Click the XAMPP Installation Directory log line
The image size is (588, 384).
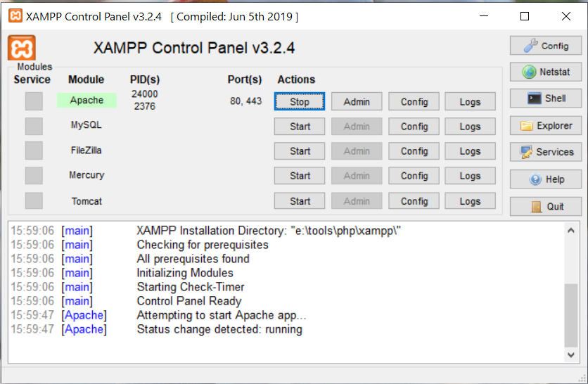pyautogui.click(x=269, y=230)
